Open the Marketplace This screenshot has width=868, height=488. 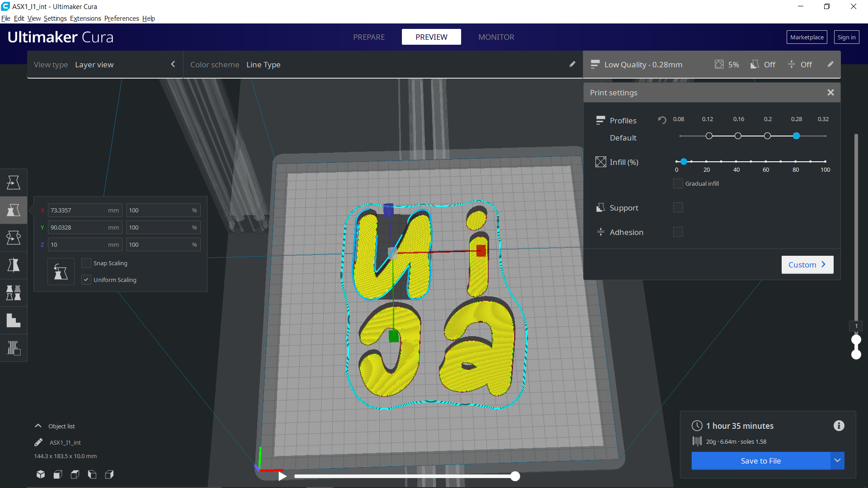(807, 37)
